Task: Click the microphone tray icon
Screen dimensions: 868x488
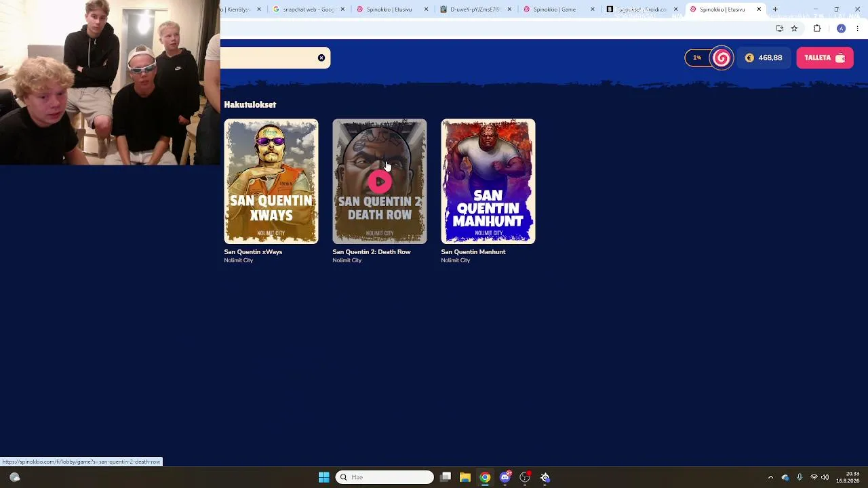Action: pos(800,477)
